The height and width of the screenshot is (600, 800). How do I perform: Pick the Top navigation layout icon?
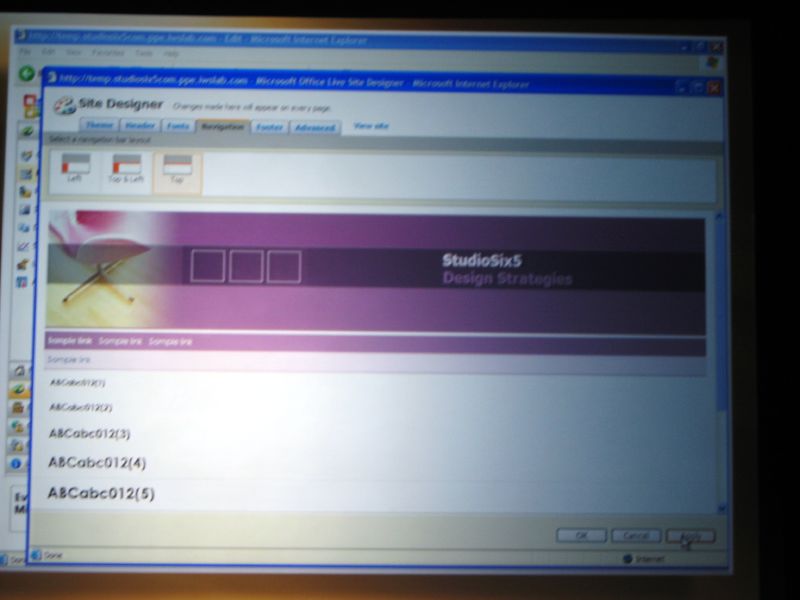point(177,168)
